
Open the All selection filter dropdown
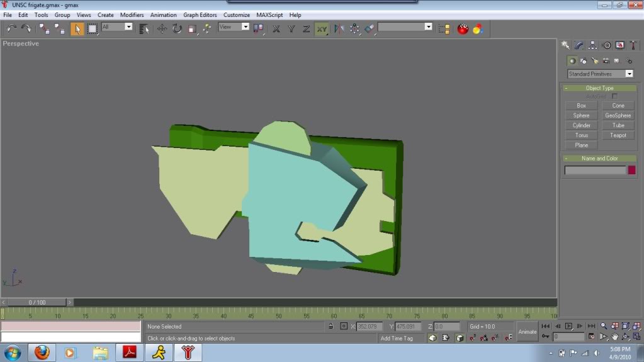tap(128, 26)
